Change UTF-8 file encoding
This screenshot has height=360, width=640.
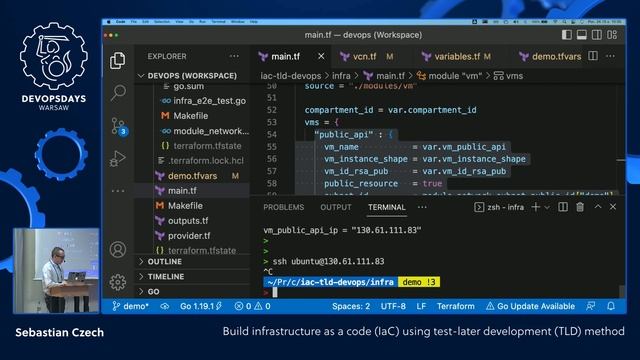393,306
